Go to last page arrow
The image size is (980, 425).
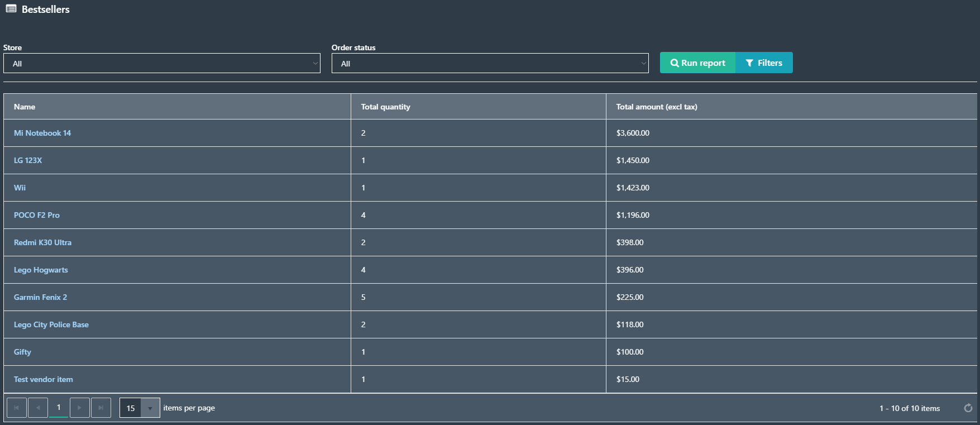tap(101, 408)
